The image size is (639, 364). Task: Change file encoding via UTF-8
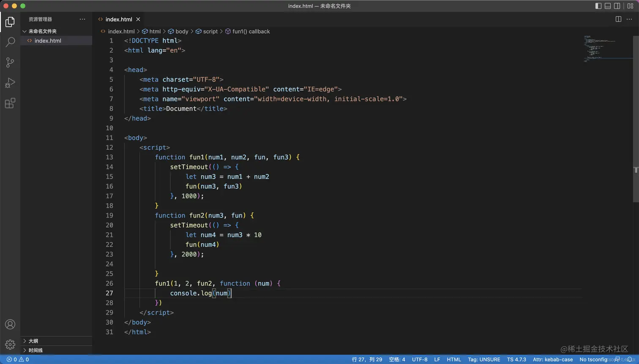420,359
